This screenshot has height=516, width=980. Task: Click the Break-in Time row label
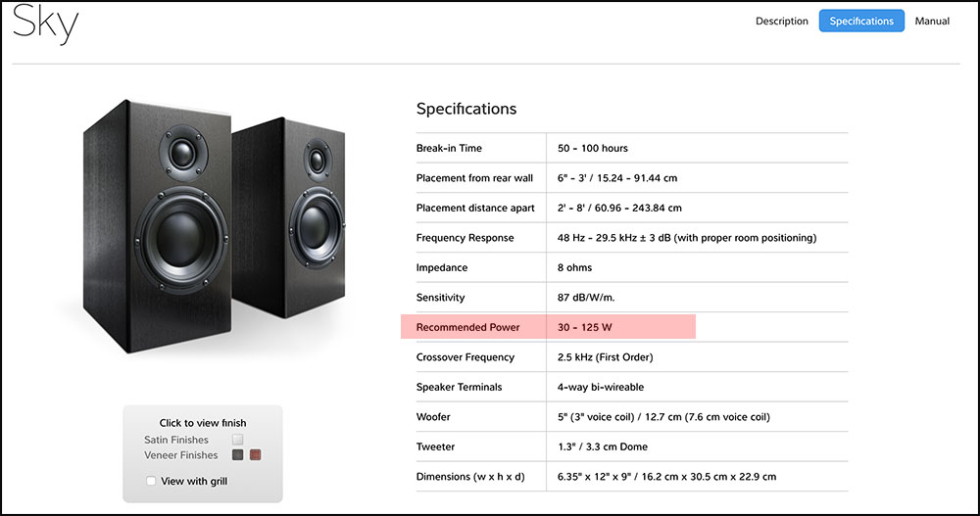[x=449, y=148]
